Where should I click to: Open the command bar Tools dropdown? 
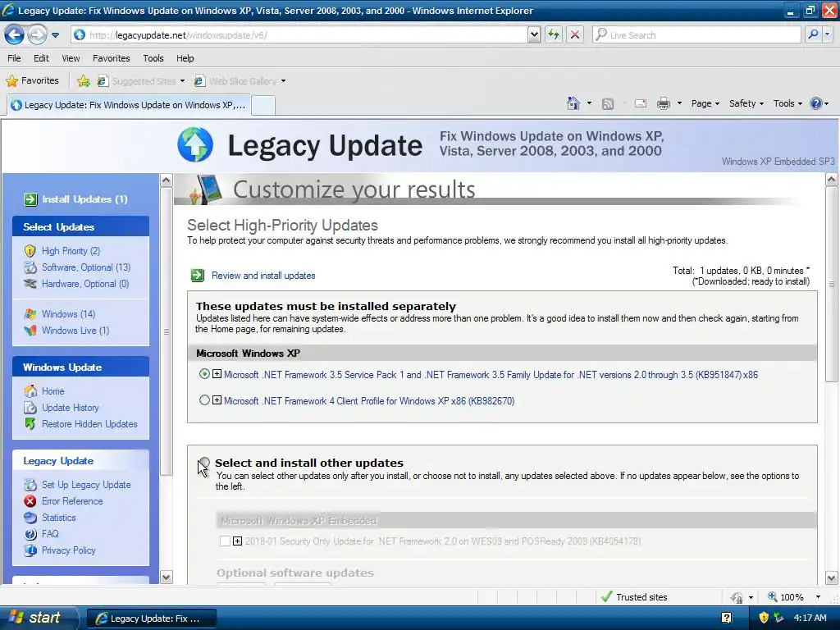coord(787,103)
